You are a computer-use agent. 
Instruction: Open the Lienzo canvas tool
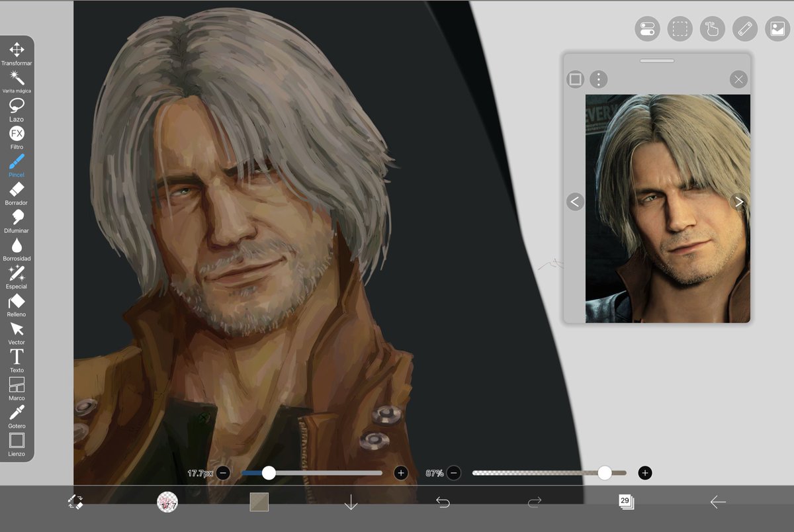tap(17, 445)
